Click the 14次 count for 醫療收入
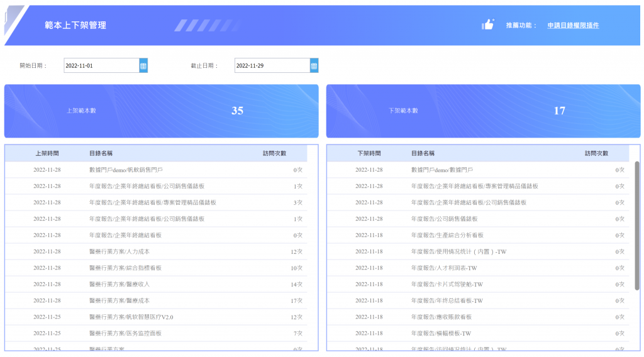The width and height of the screenshot is (644, 357). (297, 285)
